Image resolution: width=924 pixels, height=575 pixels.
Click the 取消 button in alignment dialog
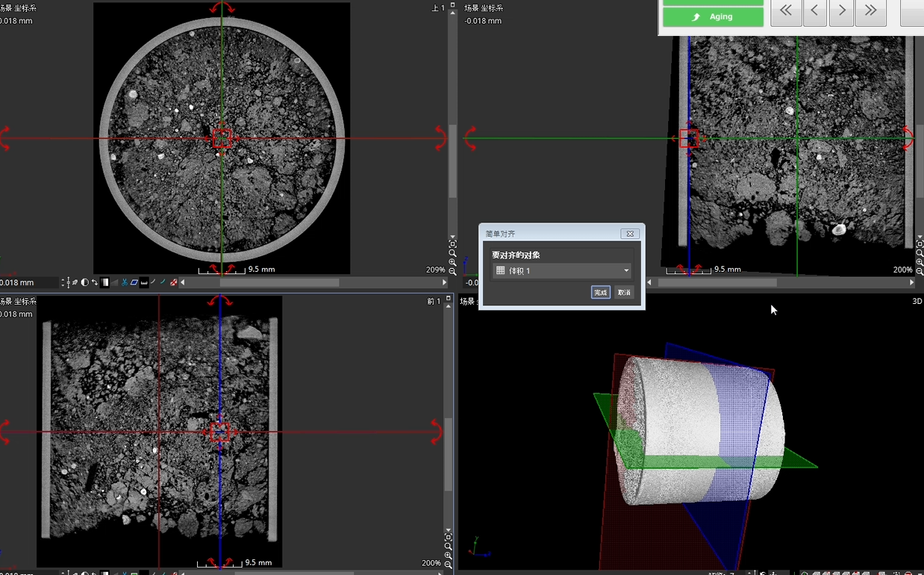[x=624, y=293]
